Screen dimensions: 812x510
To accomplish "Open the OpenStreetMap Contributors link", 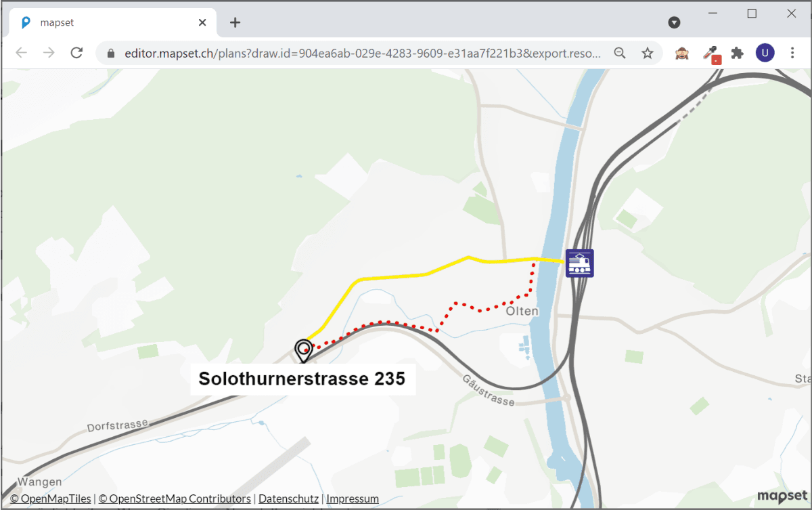I will [175, 499].
